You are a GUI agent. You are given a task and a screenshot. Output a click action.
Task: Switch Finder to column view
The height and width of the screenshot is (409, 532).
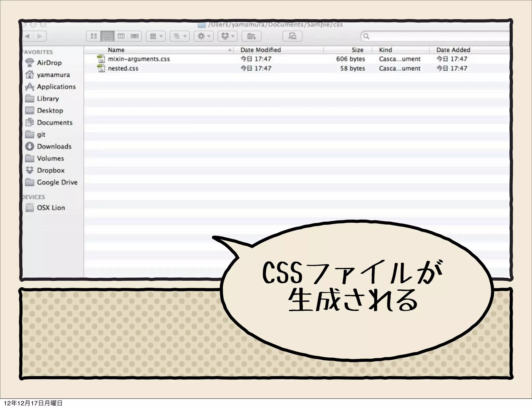click(x=121, y=36)
